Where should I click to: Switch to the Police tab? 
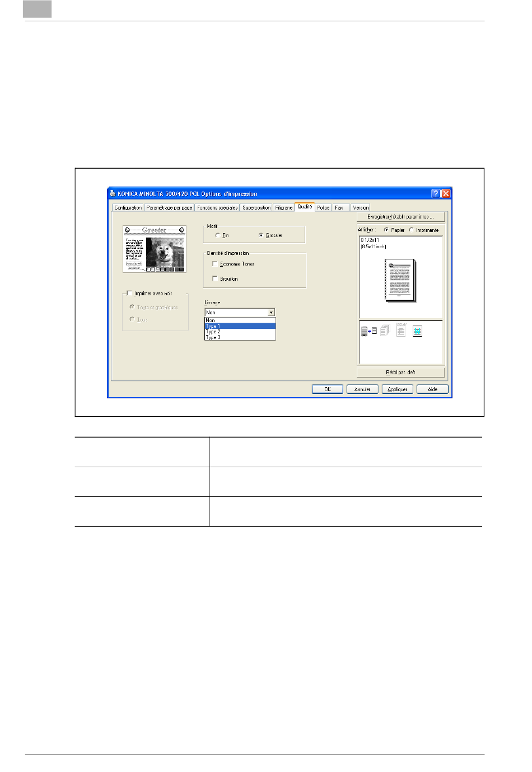point(324,207)
